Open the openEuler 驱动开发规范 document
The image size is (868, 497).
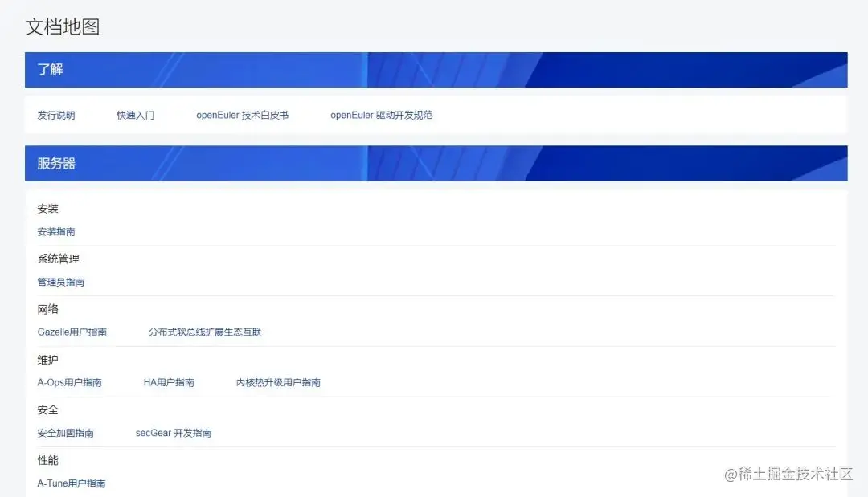(380, 115)
